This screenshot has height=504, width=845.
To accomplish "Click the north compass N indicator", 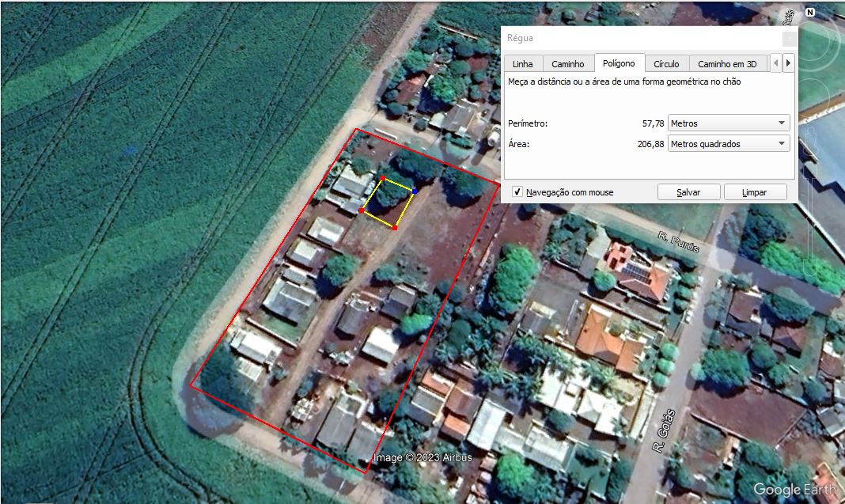I will coord(810,12).
